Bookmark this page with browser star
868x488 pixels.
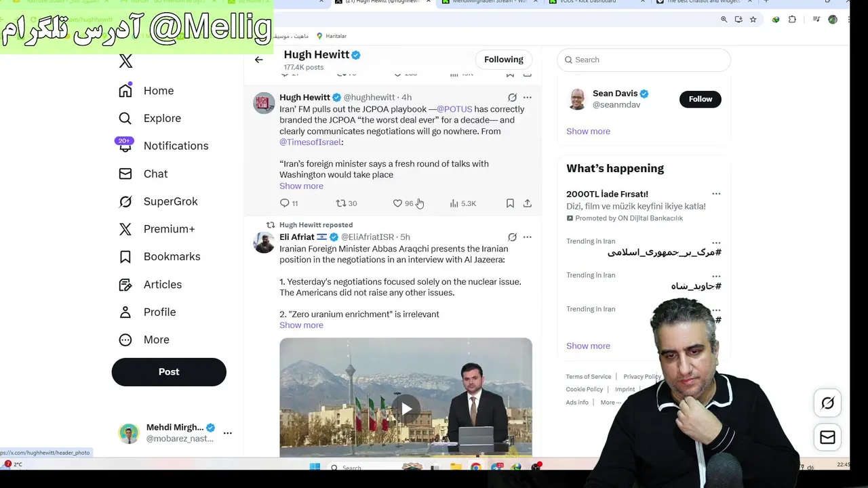click(753, 20)
